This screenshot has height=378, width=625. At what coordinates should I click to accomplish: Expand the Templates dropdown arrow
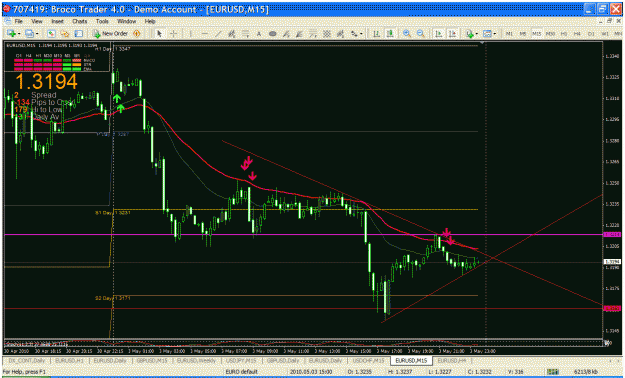pos(495,34)
